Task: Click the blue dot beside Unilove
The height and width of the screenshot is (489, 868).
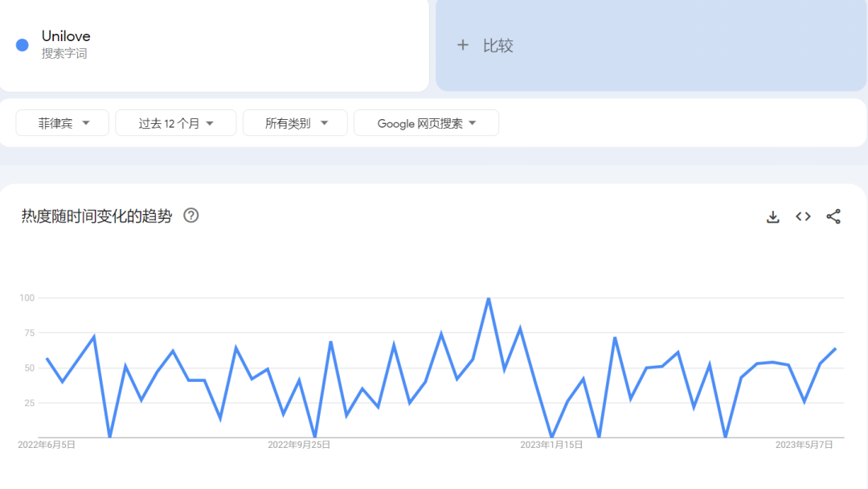Action: 23,45
